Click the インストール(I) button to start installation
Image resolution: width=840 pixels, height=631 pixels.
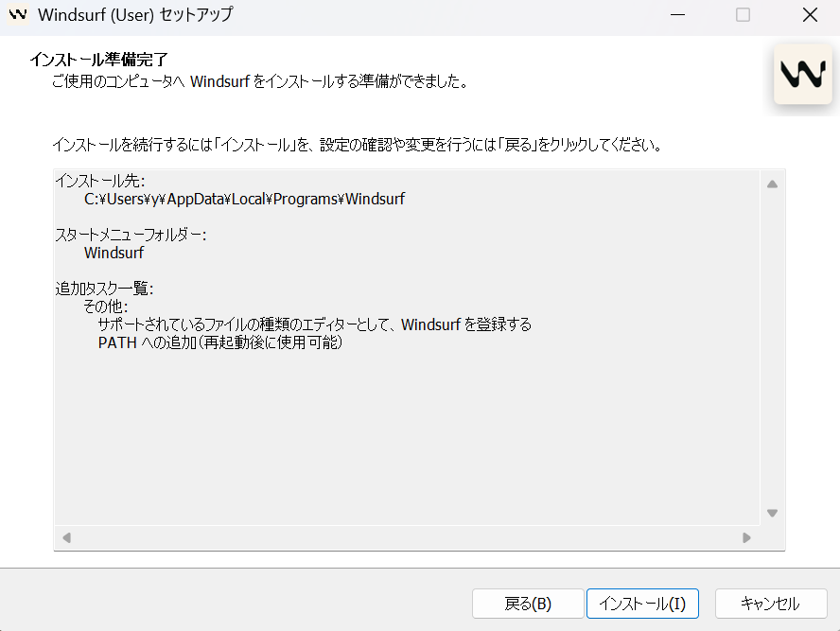pyautogui.click(x=642, y=604)
